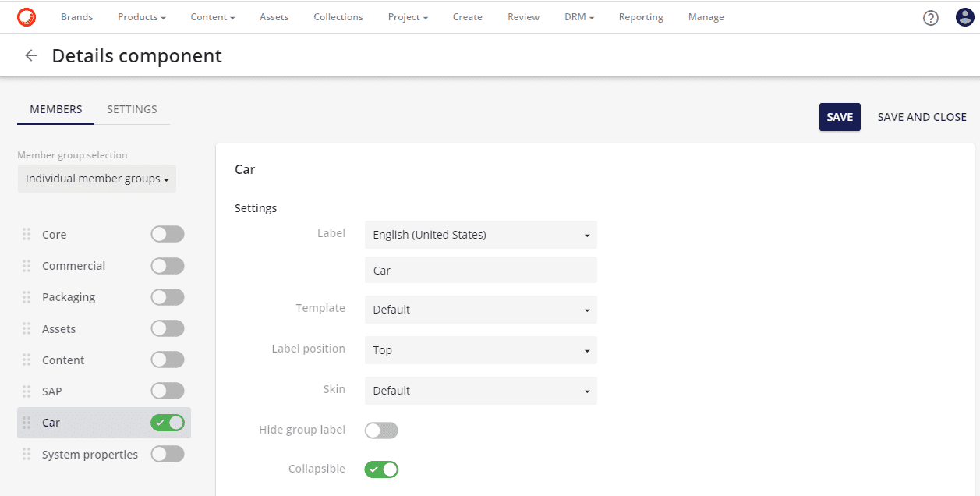
Task: Open the Skin dropdown
Action: click(480, 391)
